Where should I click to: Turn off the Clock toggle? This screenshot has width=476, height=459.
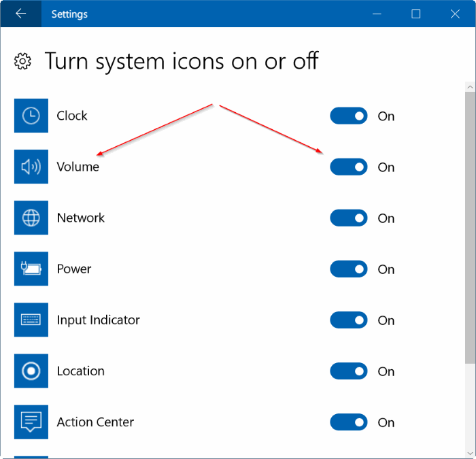coord(348,116)
